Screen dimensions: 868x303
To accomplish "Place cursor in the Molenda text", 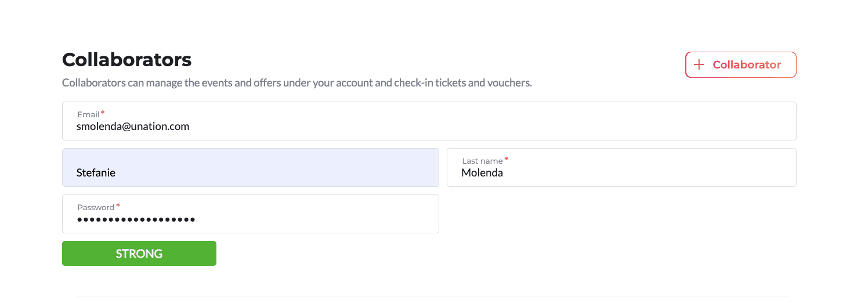I will (x=482, y=172).
